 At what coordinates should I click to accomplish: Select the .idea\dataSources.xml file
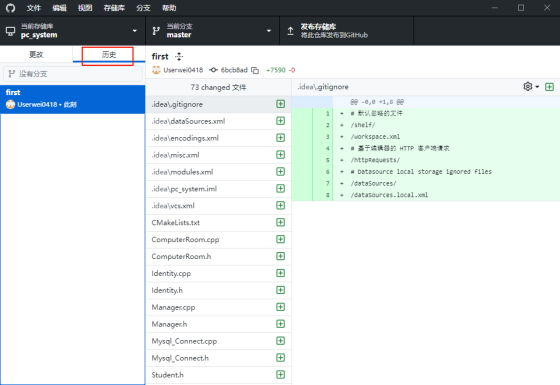(x=218, y=121)
